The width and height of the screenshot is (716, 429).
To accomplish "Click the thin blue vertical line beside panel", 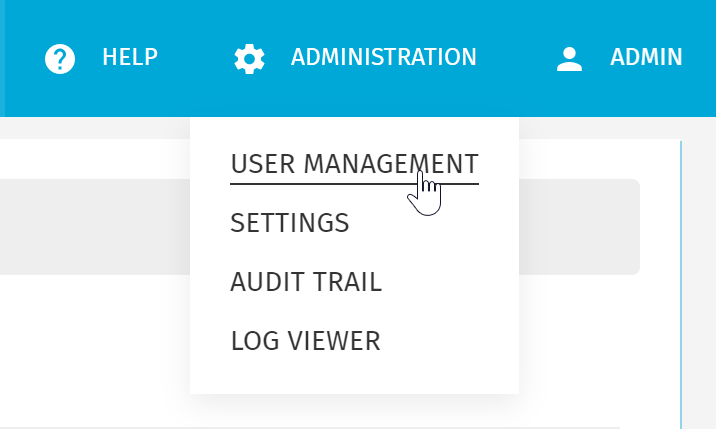I will pos(681,300).
